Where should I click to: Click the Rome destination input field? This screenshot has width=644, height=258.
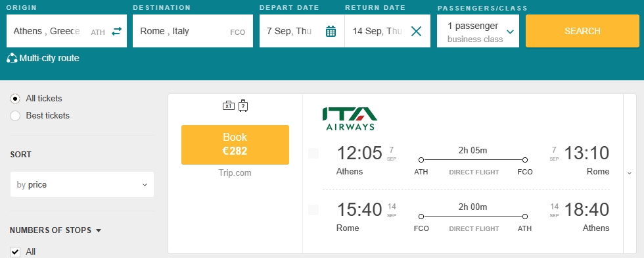coord(193,32)
